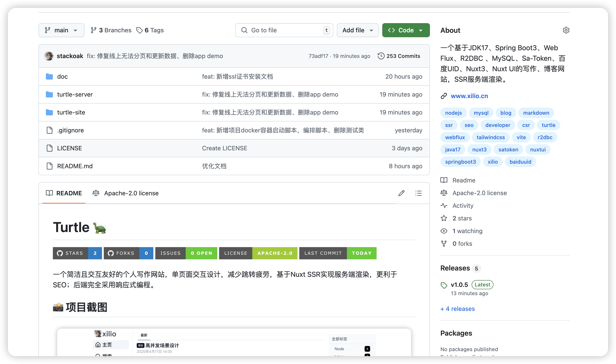Screen dimensions: 616x364
Task: Open the www.xilio.cn website link
Action: click(x=469, y=96)
